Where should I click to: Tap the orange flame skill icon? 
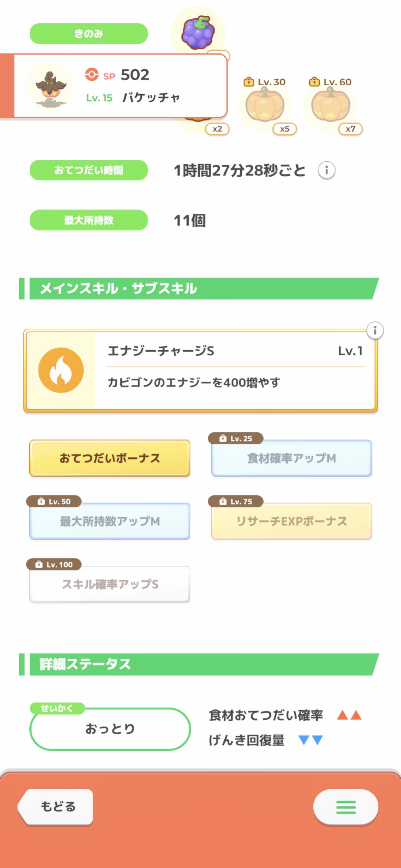pyautogui.click(x=61, y=370)
